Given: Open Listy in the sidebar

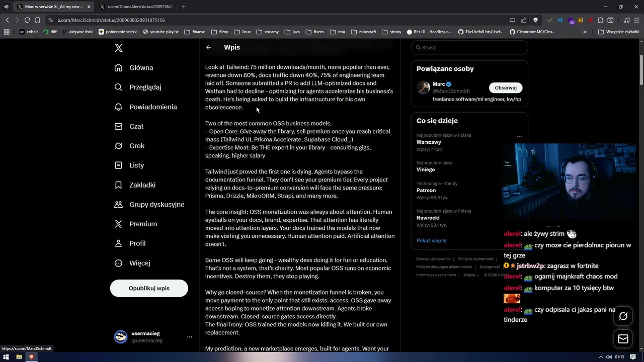Looking at the screenshot, I should pos(129,165).
